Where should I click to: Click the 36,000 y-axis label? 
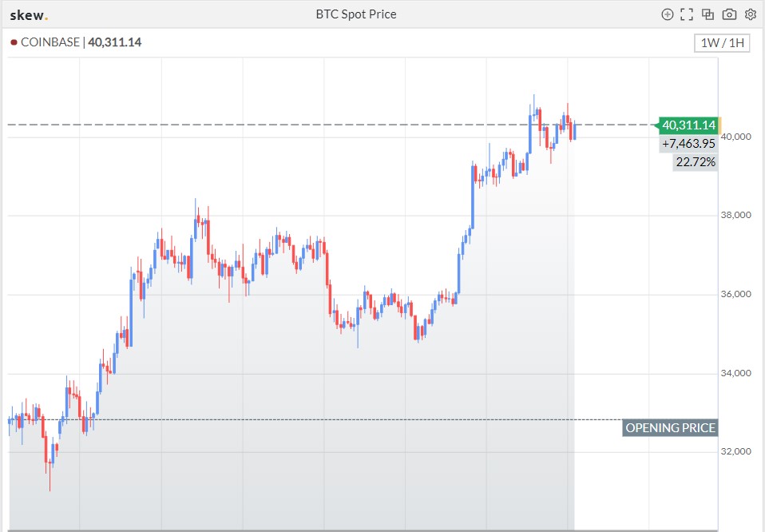[735, 294]
